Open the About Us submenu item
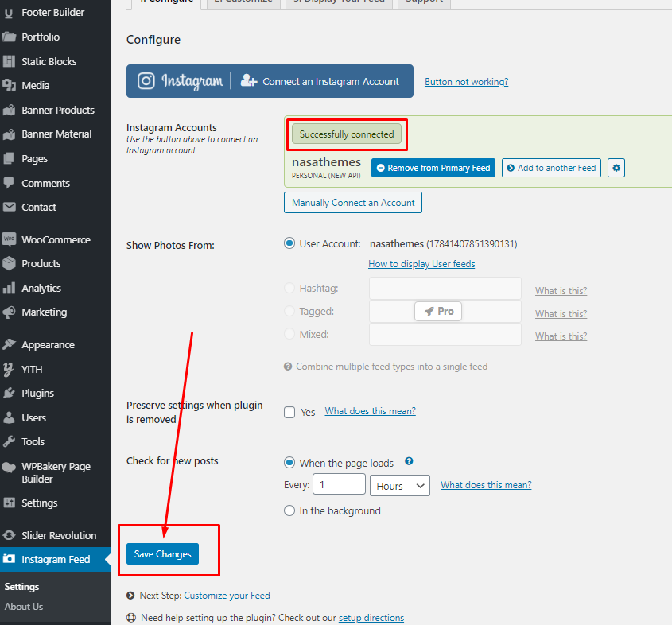This screenshot has width=672, height=625. point(24,607)
